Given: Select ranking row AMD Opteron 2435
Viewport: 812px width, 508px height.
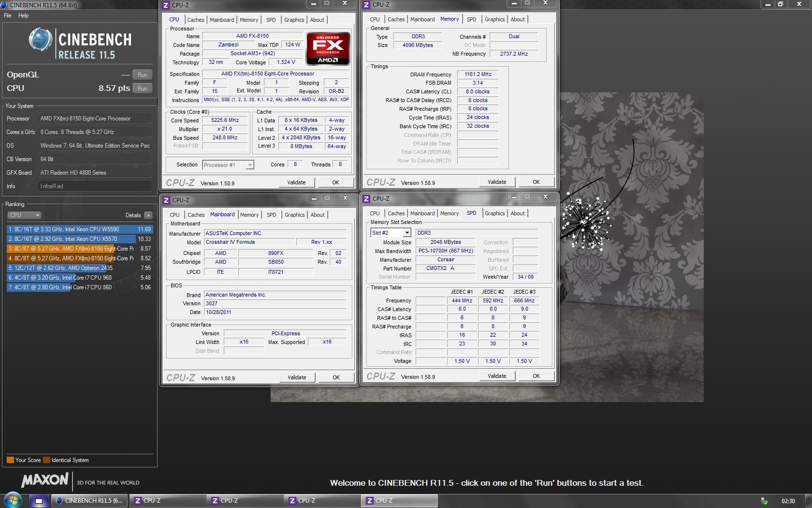Looking at the screenshot, I should click(x=80, y=268).
